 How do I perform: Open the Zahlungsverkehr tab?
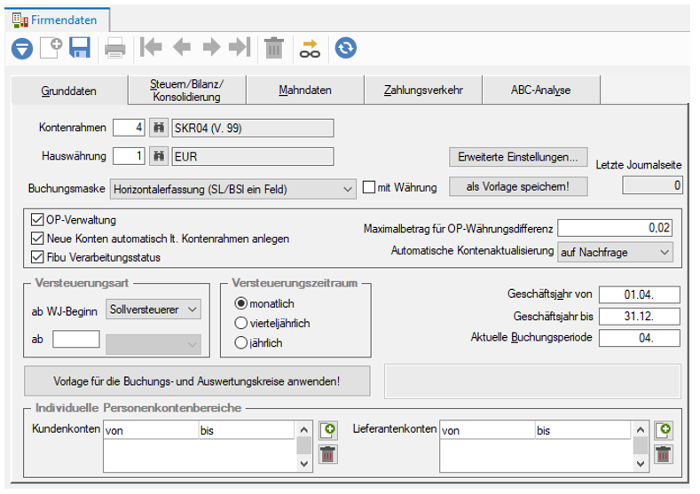[x=423, y=90]
